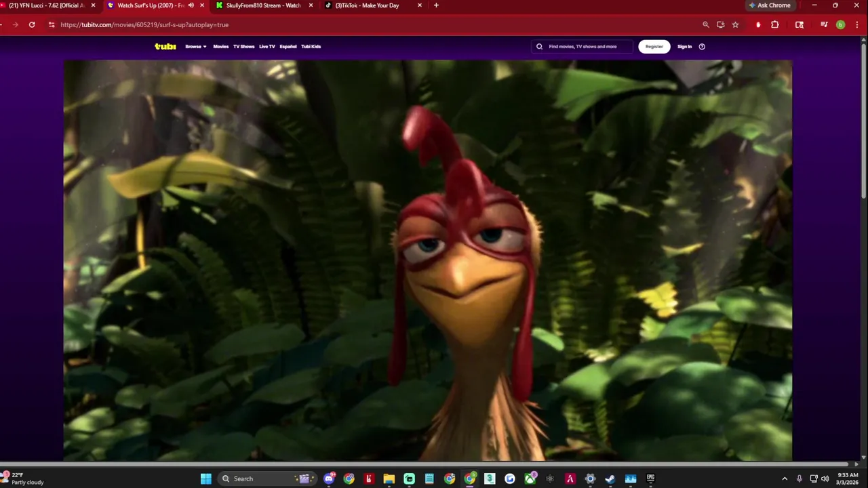Viewport: 868px width, 488px height.
Task: Open the Xbox app from the taskbar
Action: (530, 479)
